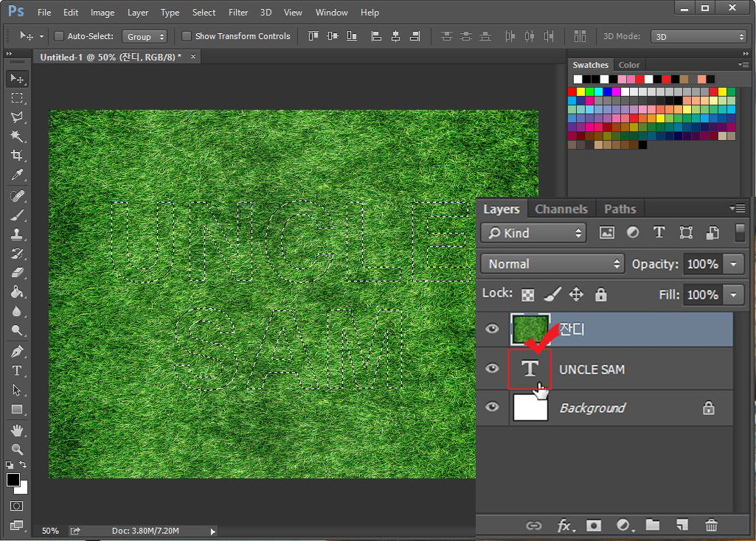Image resolution: width=756 pixels, height=541 pixels.
Task: Enable Show Transform Controls checkbox
Action: pos(187,36)
